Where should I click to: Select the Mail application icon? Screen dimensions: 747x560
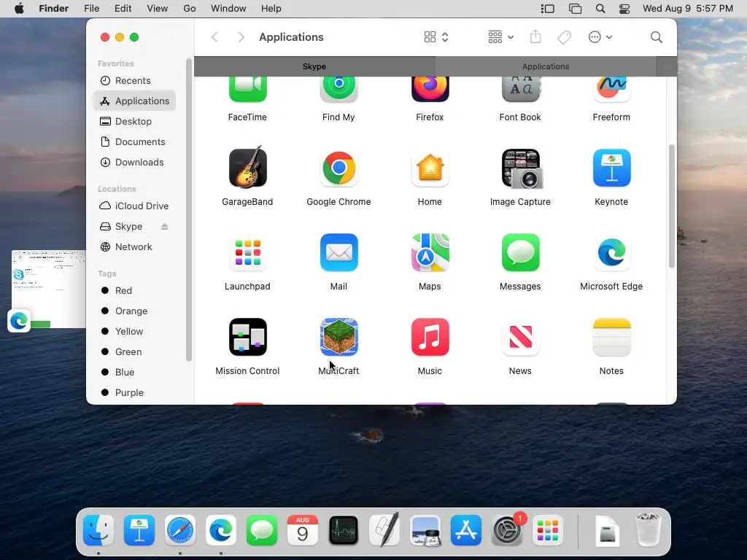coord(338,252)
